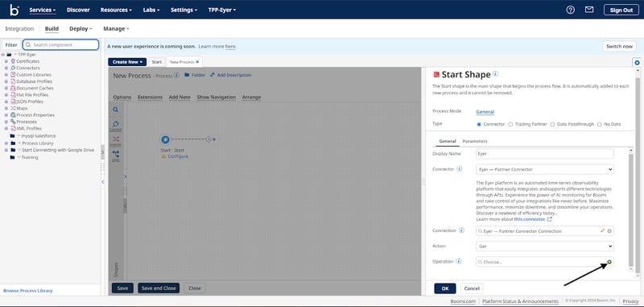Open the Connector dropdown showing Eyer Partner Connector
The image size is (644, 307).
tap(545, 169)
